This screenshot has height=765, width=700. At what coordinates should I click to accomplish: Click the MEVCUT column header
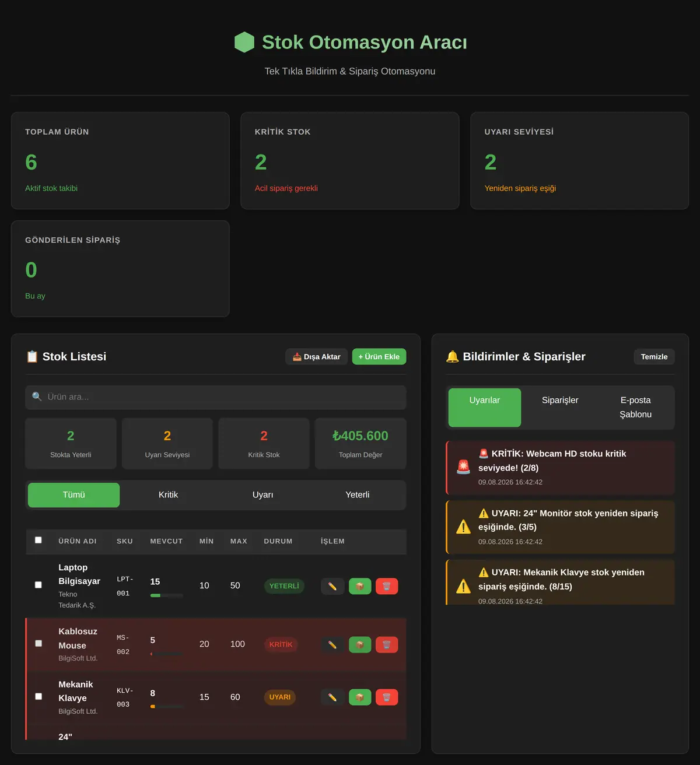[166, 542]
